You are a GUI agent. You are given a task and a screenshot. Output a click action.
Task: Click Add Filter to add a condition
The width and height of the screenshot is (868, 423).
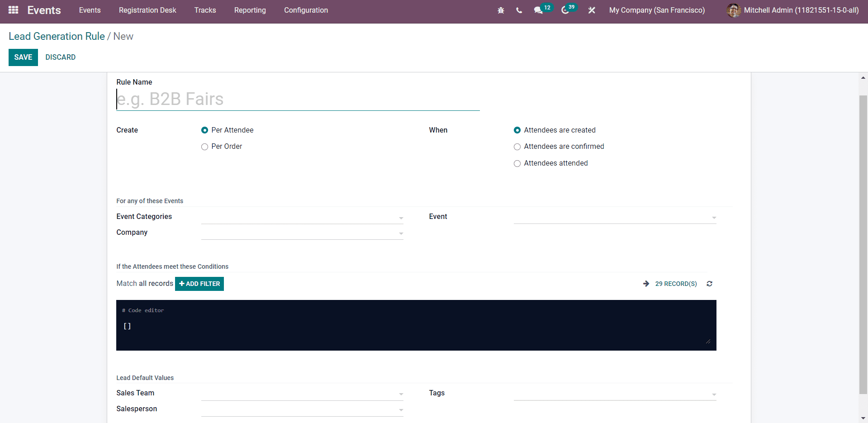[x=199, y=284]
